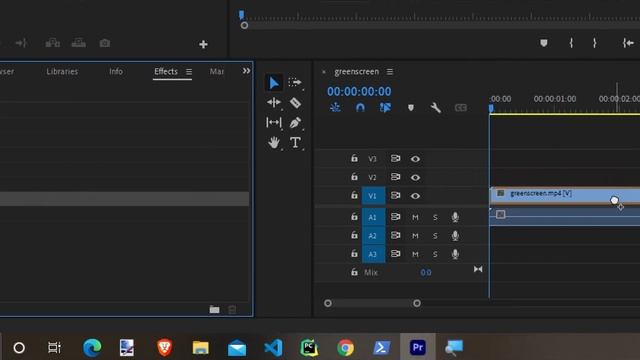Enable voice-over record on A1

(x=455, y=217)
